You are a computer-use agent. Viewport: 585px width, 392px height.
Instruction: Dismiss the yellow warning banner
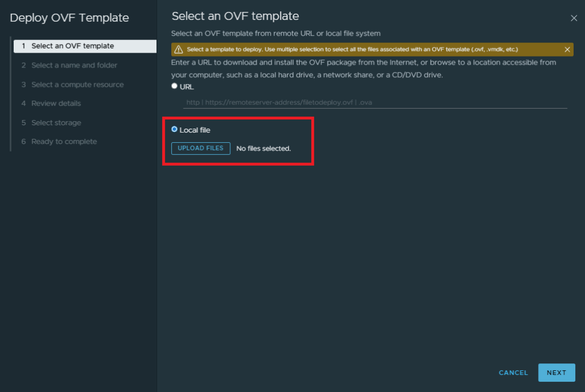click(x=567, y=50)
